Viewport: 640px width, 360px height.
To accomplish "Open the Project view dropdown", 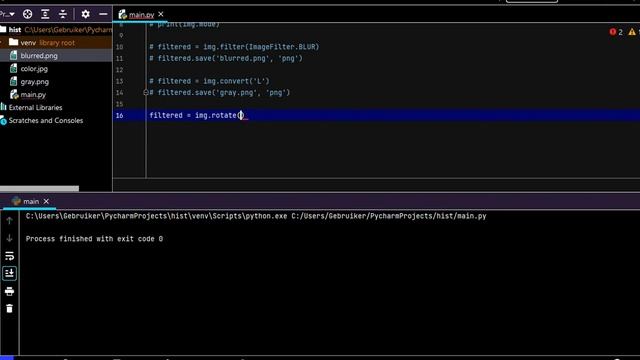I will pos(7,14).
